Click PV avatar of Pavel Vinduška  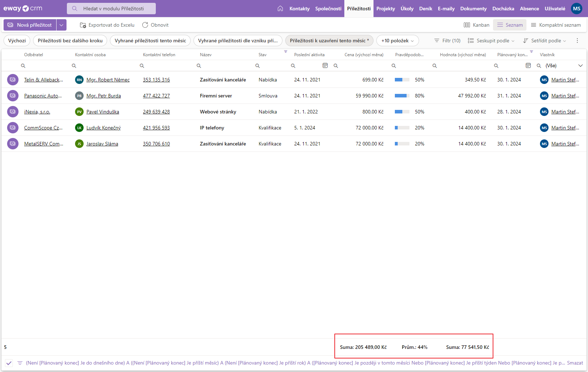click(x=79, y=112)
